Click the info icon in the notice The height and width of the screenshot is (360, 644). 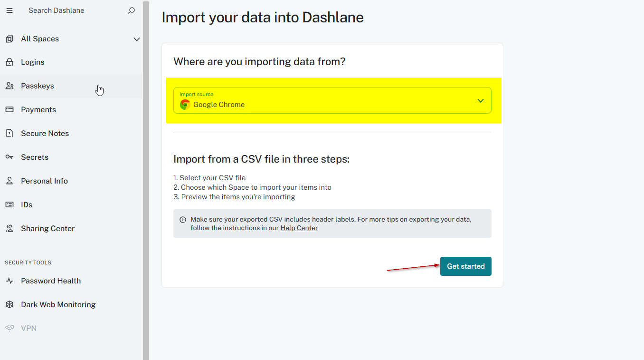(183, 220)
